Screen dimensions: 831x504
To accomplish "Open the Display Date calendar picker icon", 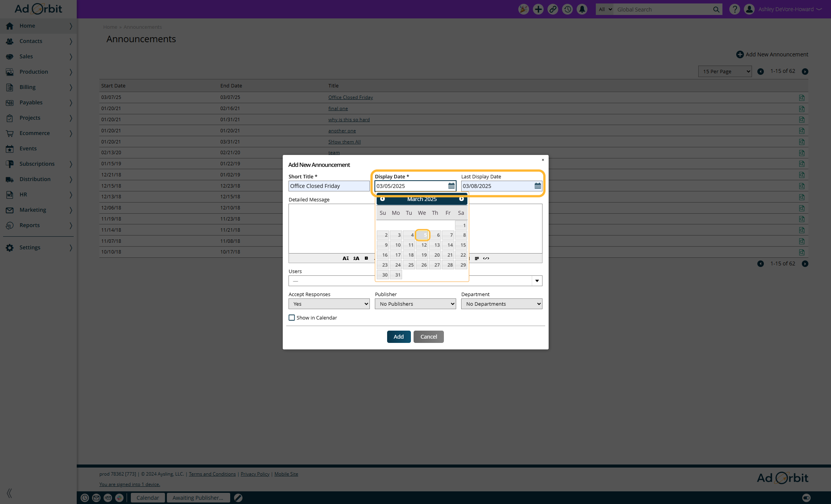I will pyautogui.click(x=451, y=186).
